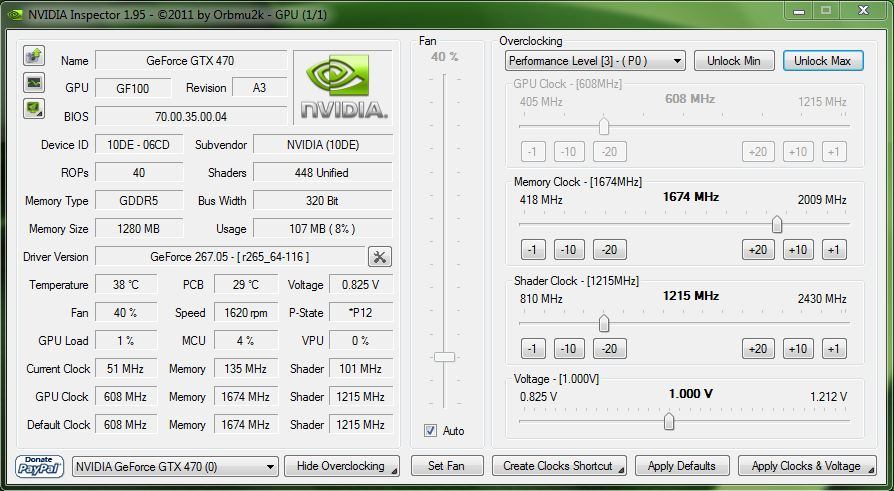Click the Unlock Min button
The height and width of the screenshot is (491, 894).
click(x=734, y=61)
